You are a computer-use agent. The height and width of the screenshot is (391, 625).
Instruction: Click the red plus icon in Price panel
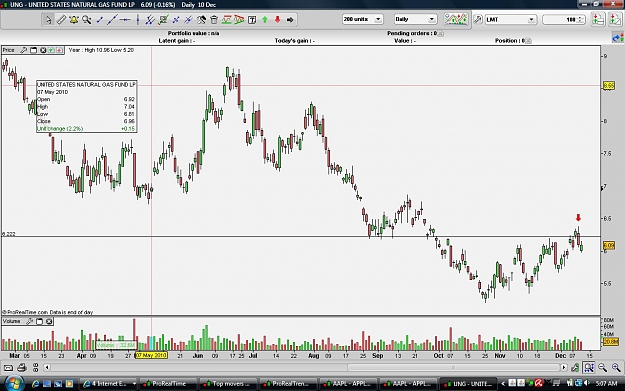[x=59, y=50]
